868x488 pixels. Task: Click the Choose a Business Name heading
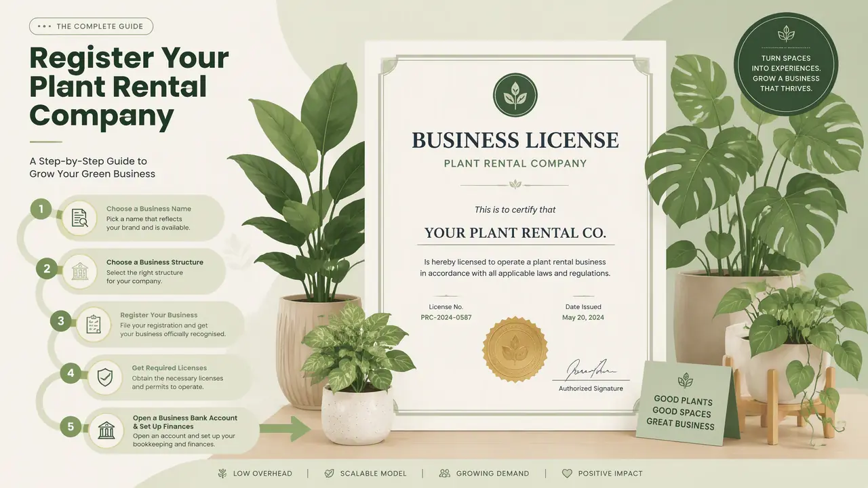[x=149, y=209]
